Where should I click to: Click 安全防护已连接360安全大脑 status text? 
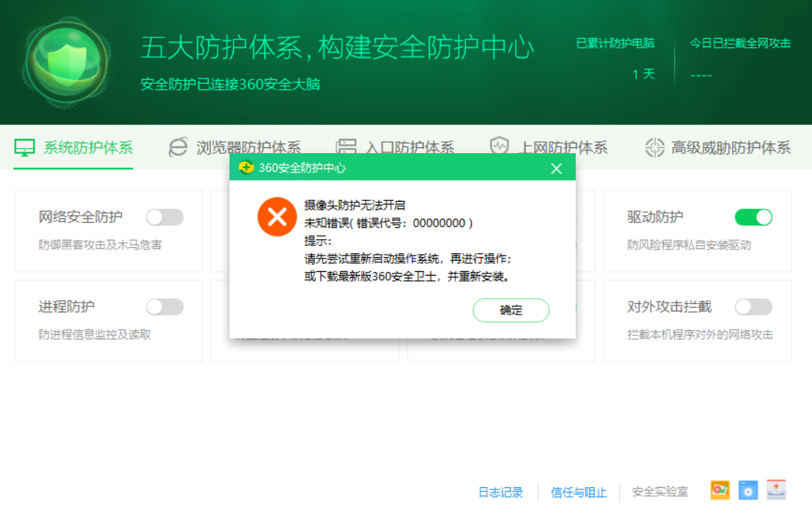pyautogui.click(x=230, y=84)
